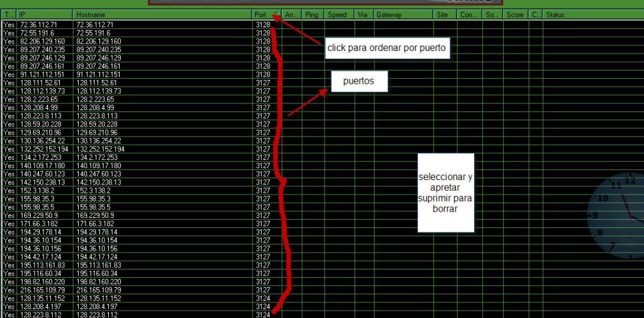Screen dimensions: 644x318
Task: Click port 3124 in the 128.135.11.152 row
Action: click(x=263, y=298)
